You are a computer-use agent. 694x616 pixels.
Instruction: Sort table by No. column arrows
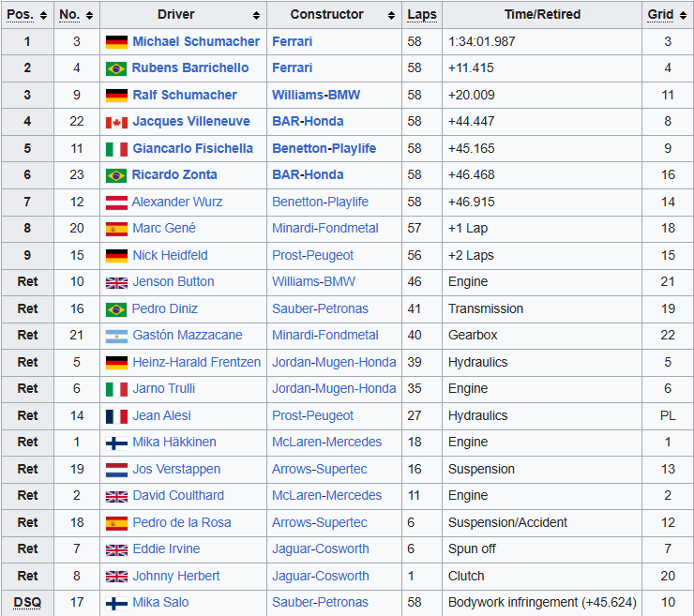pos(89,16)
